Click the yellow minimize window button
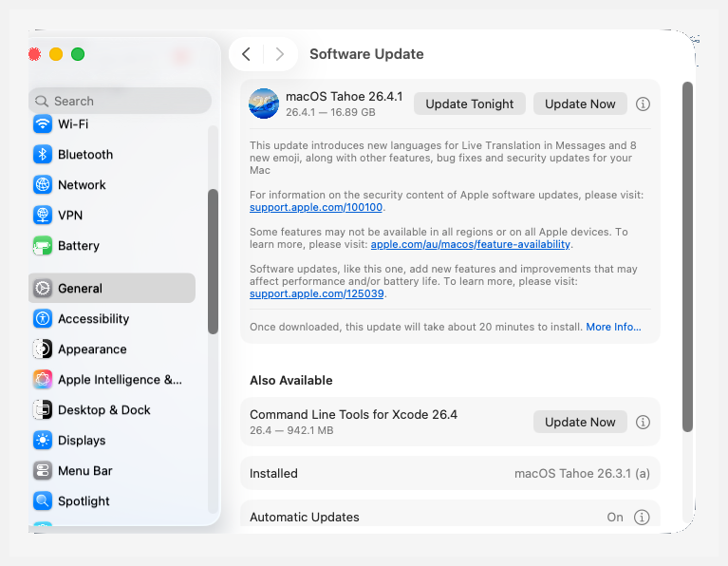The height and width of the screenshot is (566, 728). pyautogui.click(x=56, y=54)
